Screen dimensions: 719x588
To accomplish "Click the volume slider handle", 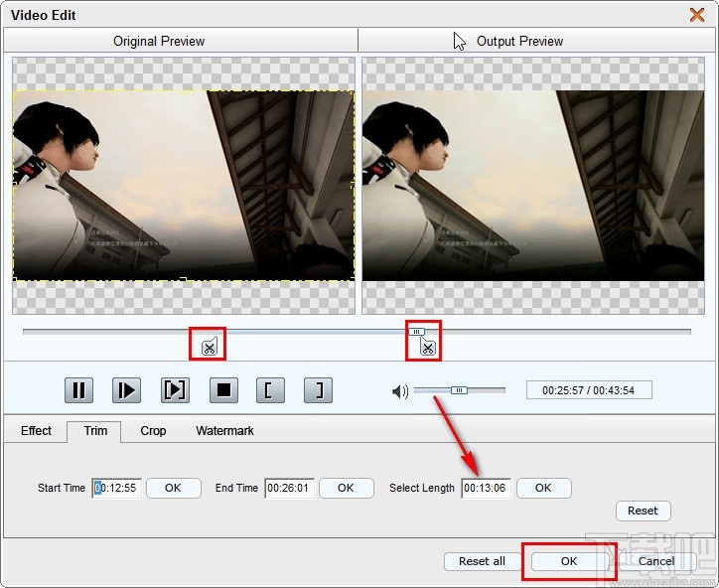I will [459, 390].
